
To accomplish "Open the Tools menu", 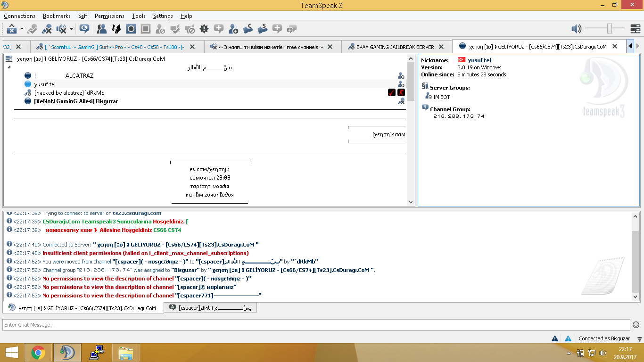I will tap(139, 16).
